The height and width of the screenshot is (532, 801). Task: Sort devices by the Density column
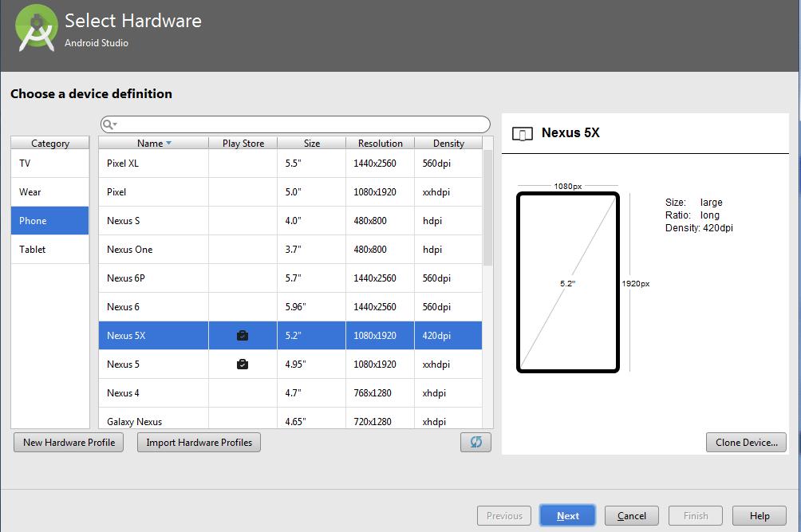click(x=448, y=143)
